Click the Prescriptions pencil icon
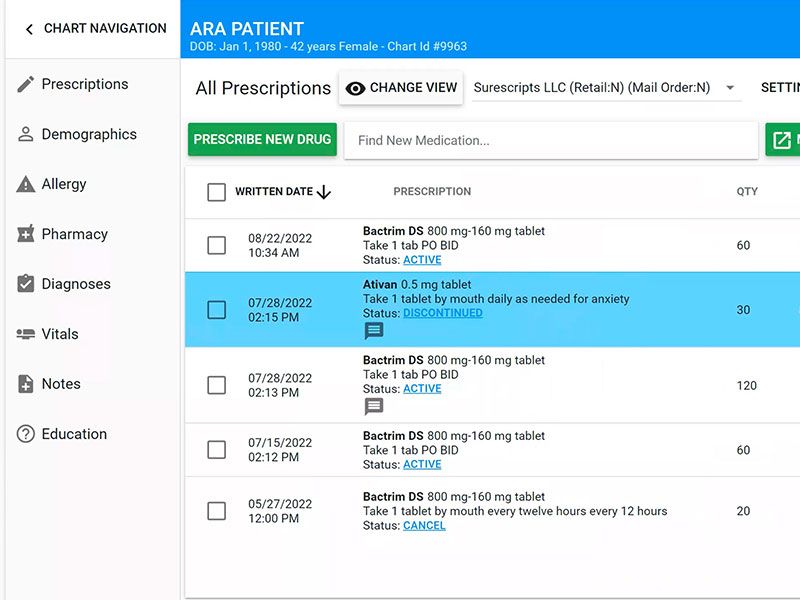 pyautogui.click(x=26, y=84)
